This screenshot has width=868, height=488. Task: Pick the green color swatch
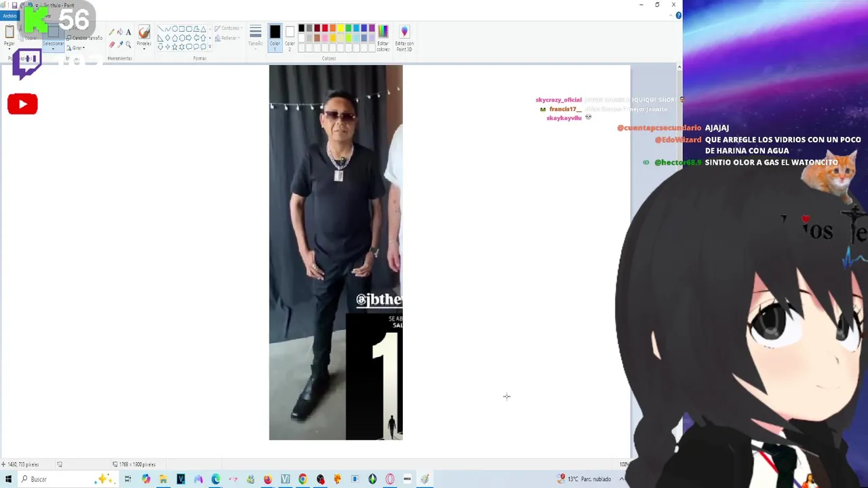pyautogui.click(x=349, y=28)
